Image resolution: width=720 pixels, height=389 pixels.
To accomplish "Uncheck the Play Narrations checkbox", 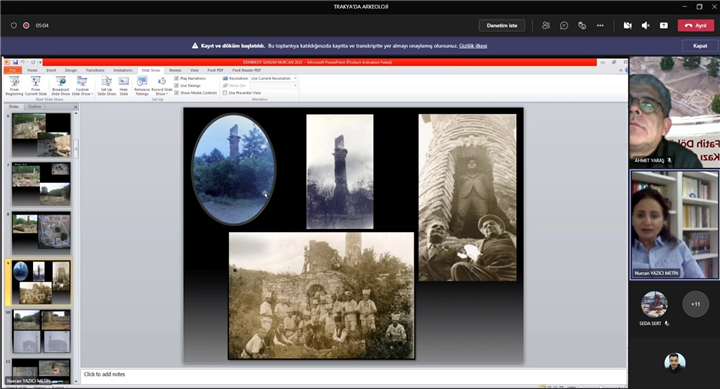I will tap(177, 79).
